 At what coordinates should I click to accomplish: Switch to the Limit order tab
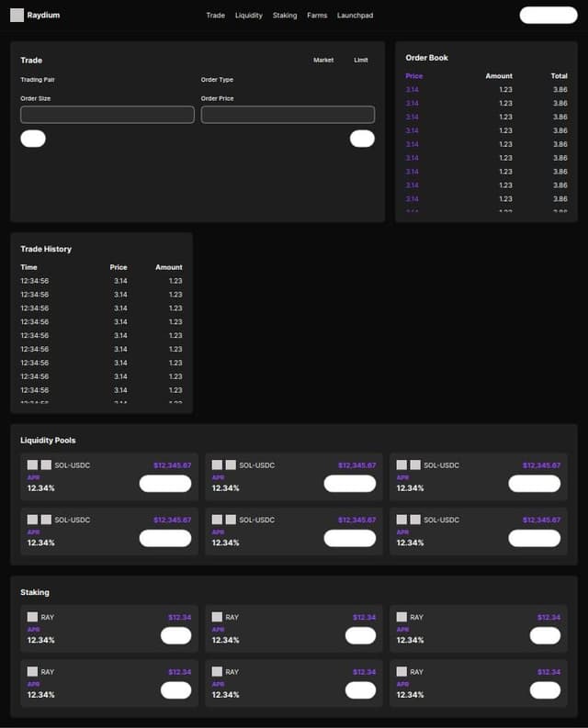[x=361, y=61]
